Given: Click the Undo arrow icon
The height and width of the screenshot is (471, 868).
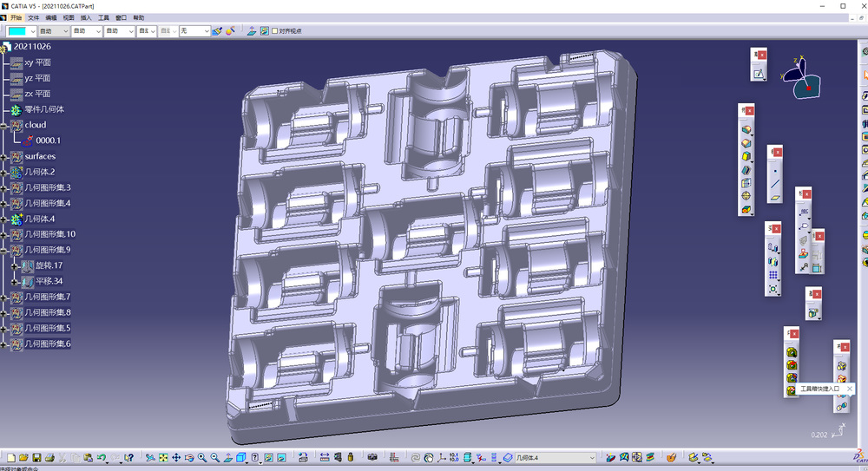Looking at the screenshot, I should coord(101,458).
